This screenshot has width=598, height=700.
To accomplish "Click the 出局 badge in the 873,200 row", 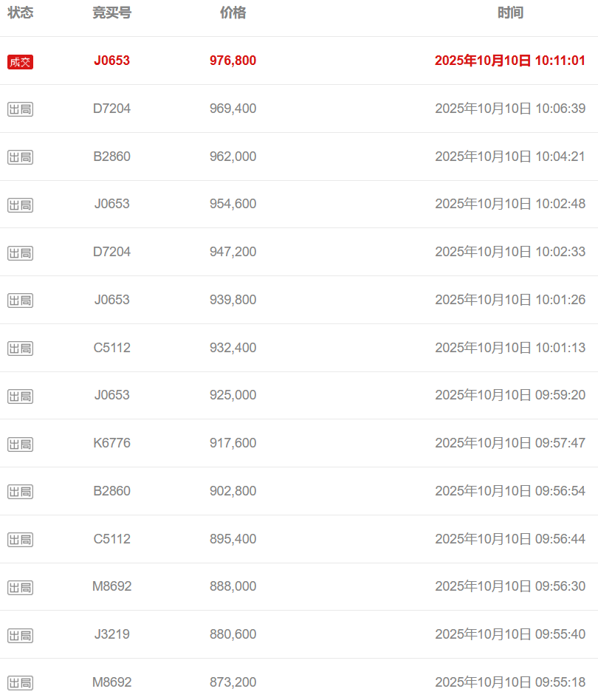I will pos(21,683).
